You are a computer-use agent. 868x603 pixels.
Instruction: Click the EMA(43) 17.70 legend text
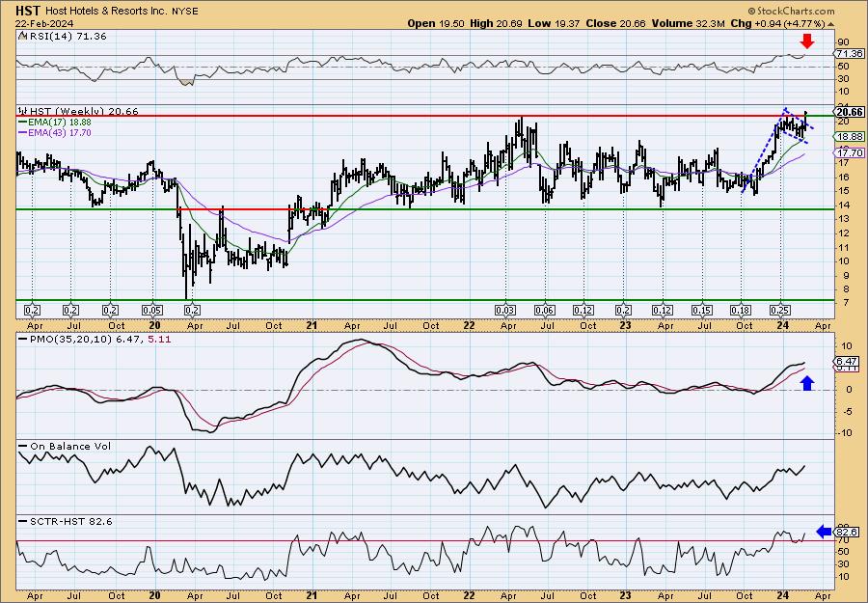tap(60, 133)
